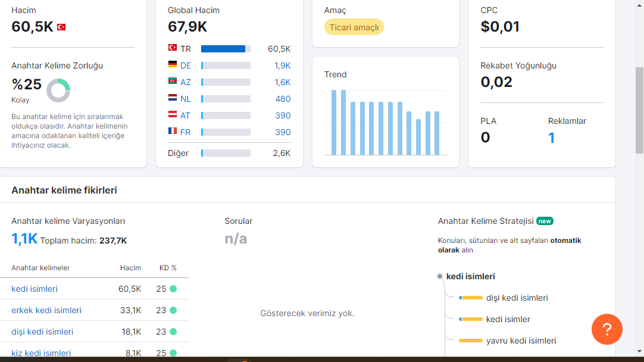Screen dimensions: 644x362
Task: Click the scrollbar down arrow
Action: (x=639, y=351)
